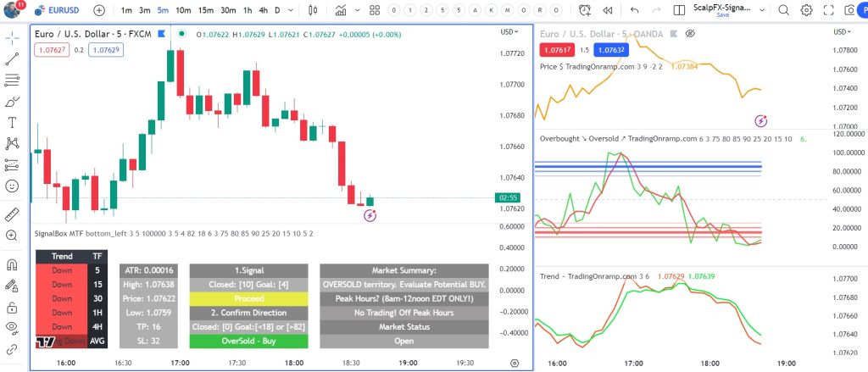868x372 pixels.
Task: Click the EURUSD symbol search field
Action: (x=59, y=10)
